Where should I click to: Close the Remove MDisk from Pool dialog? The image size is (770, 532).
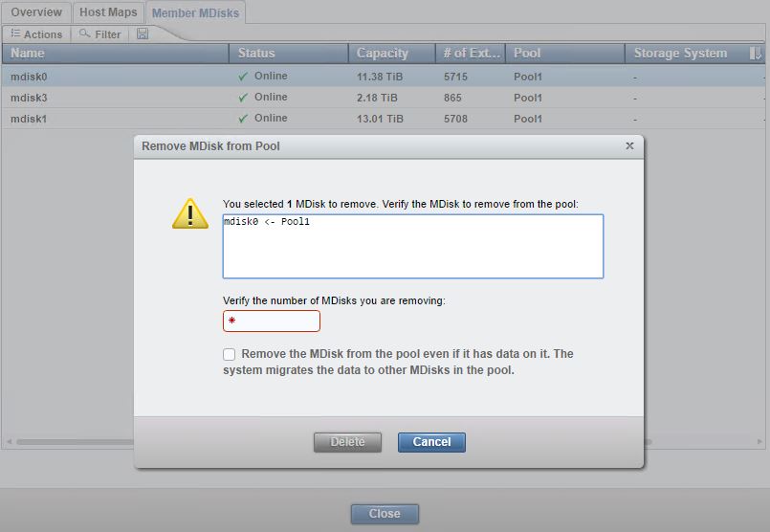[x=629, y=145]
